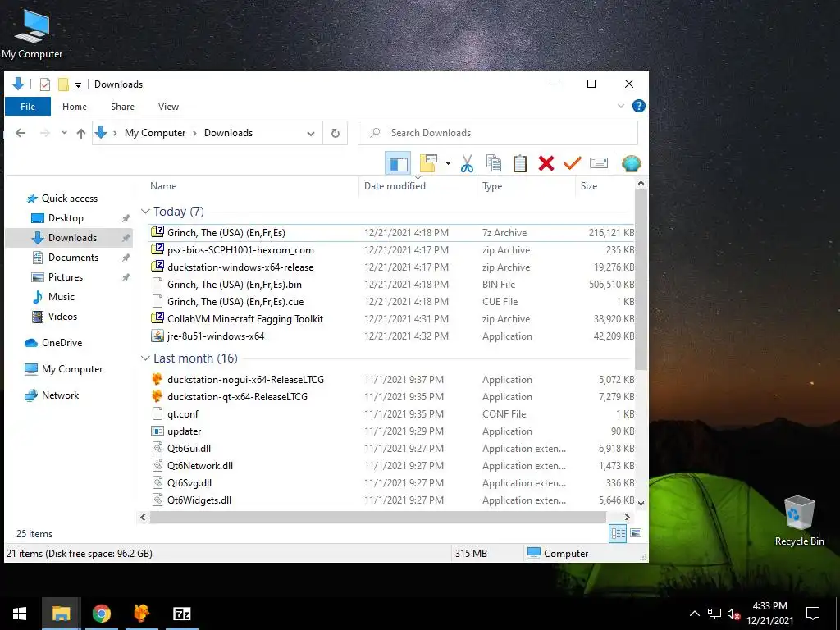This screenshot has width=840, height=630.
Task: Click the red X Delete icon
Action: (x=546, y=163)
